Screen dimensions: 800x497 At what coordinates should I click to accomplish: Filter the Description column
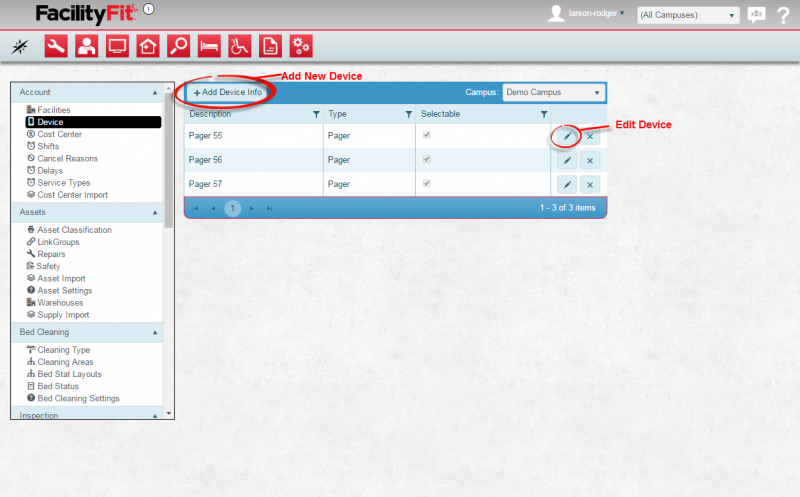(316, 114)
